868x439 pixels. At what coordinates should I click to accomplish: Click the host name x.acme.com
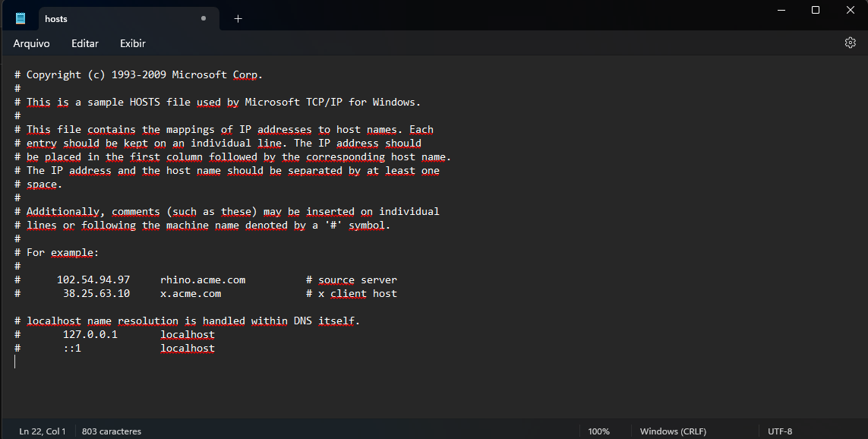[191, 293]
